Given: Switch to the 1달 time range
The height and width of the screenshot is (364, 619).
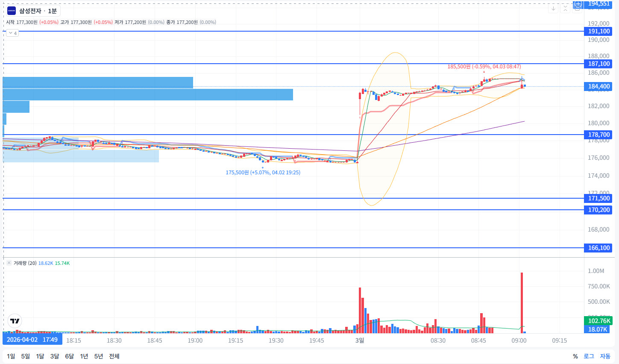Looking at the screenshot, I should (40, 356).
